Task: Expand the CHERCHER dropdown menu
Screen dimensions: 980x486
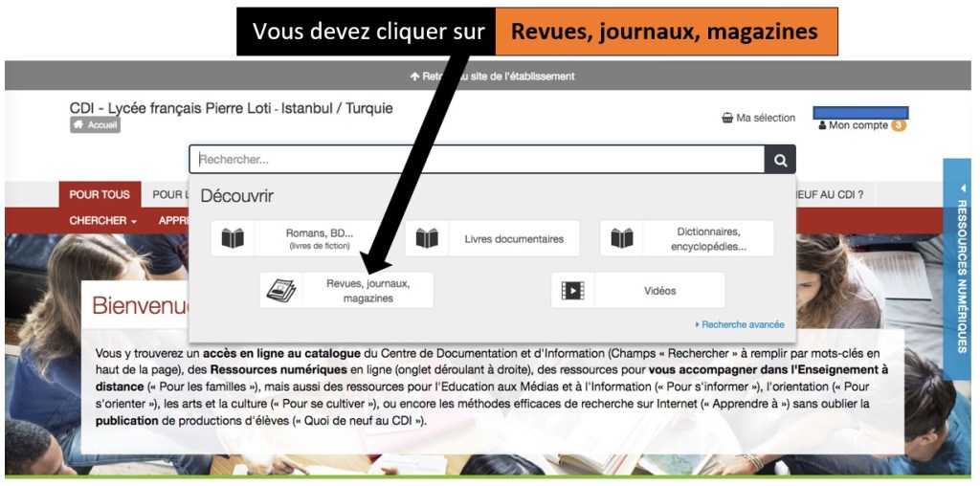Action: coord(102,221)
